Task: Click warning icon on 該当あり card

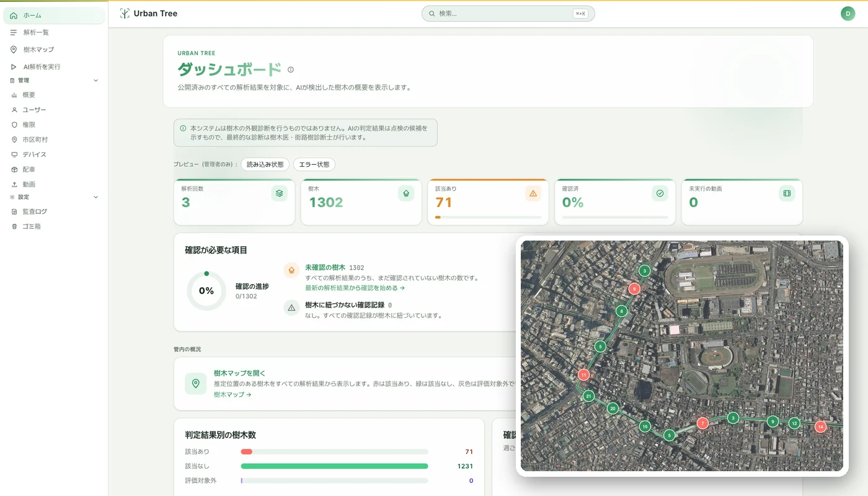Action: (x=533, y=193)
